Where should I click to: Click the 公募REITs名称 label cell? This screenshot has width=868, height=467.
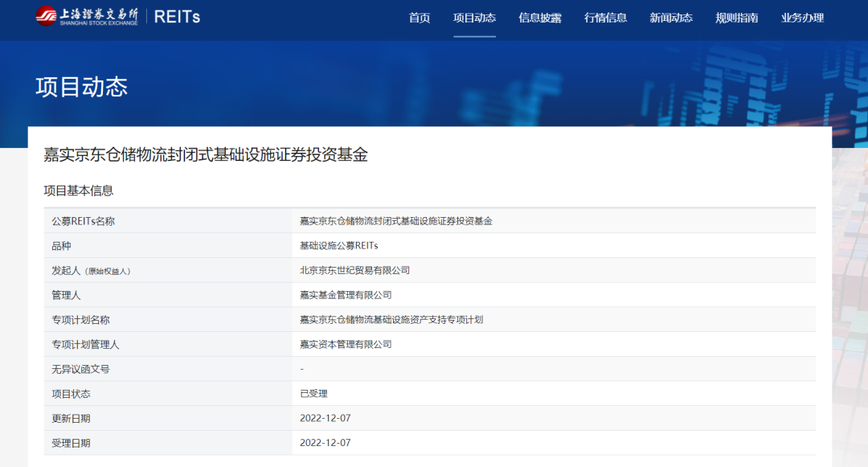168,221
